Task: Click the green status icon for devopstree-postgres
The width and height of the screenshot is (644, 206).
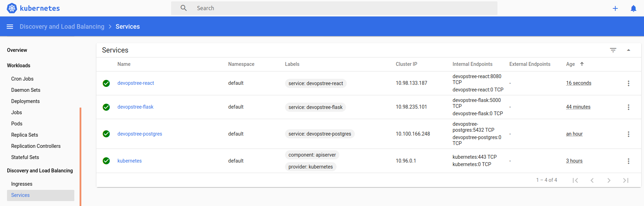Action: pyautogui.click(x=106, y=134)
